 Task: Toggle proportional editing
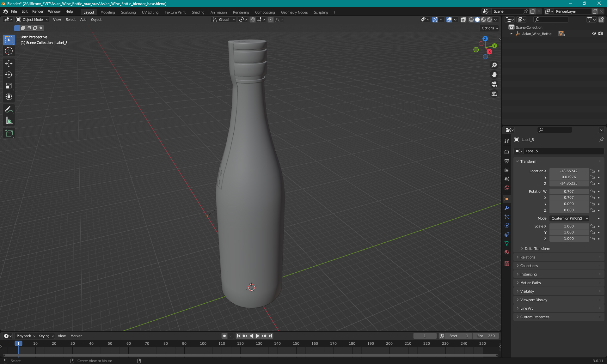pyautogui.click(x=271, y=20)
